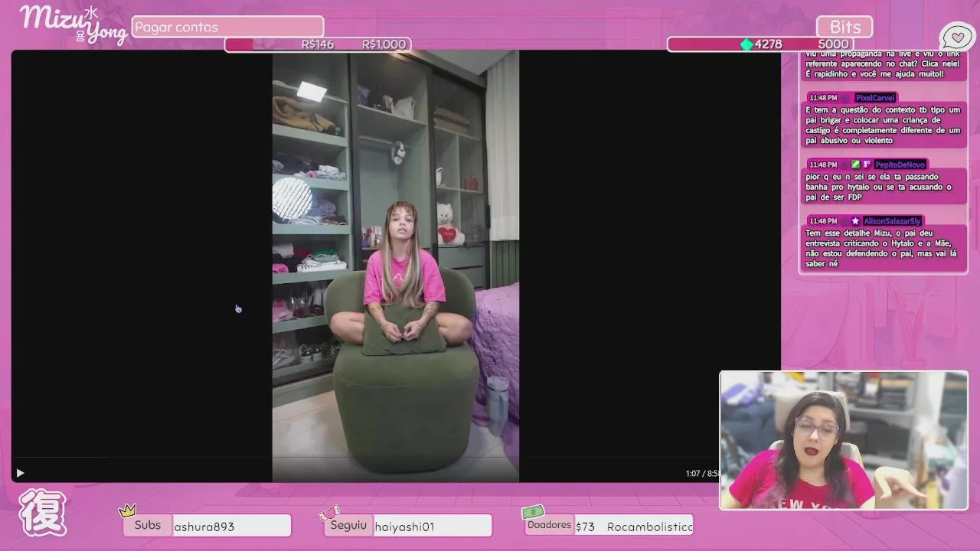Click the money icon above Doadores
Viewport: 980px width, 551px height.
533,512
